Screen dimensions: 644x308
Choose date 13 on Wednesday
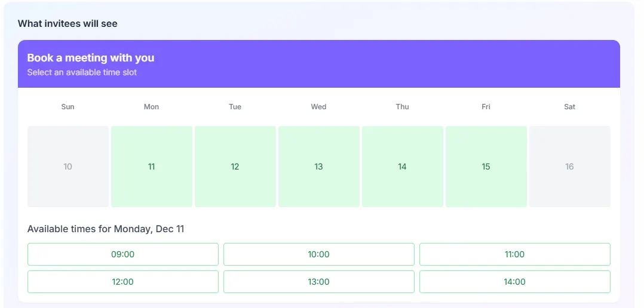(x=319, y=167)
